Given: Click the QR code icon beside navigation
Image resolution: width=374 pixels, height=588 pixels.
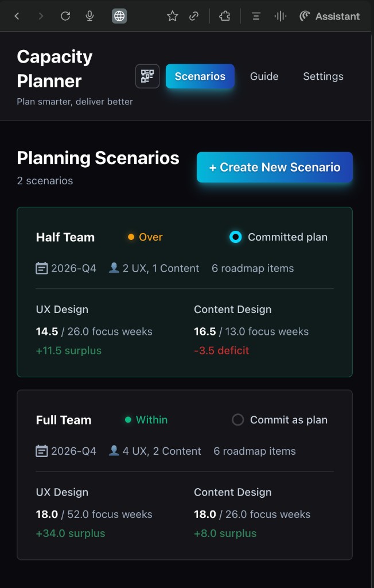Looking at the screenshot, I should [x=147, y=76].
